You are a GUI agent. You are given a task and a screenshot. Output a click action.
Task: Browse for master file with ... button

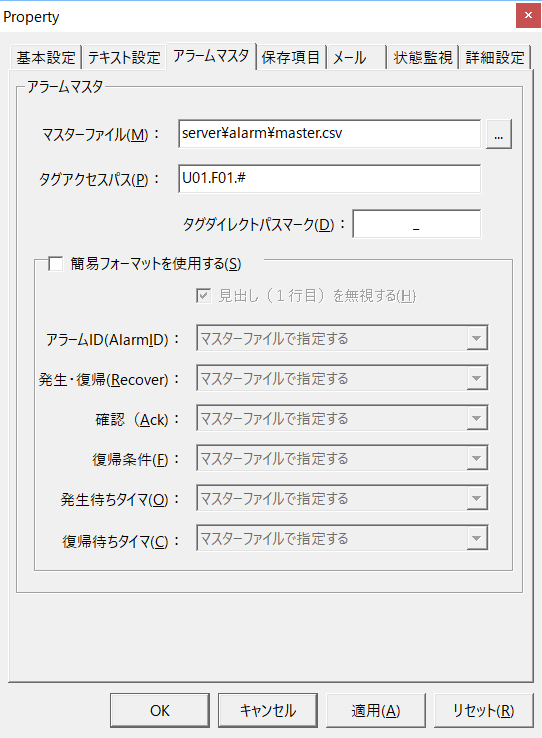click(499, 134)
